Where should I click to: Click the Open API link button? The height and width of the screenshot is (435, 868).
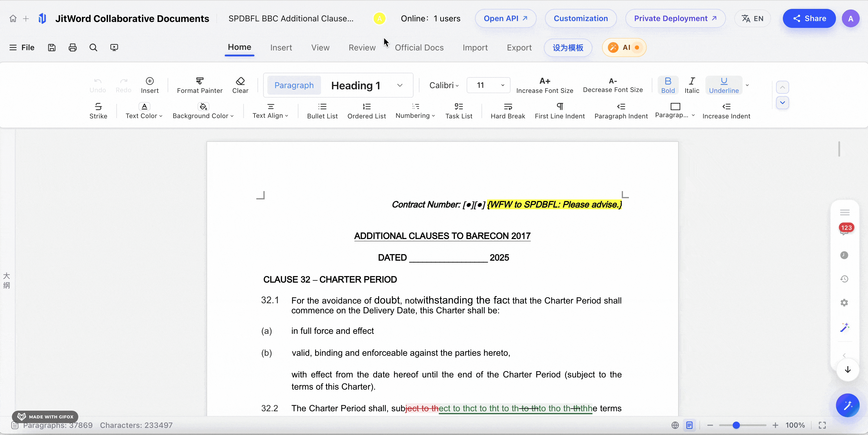click(505, 18)
